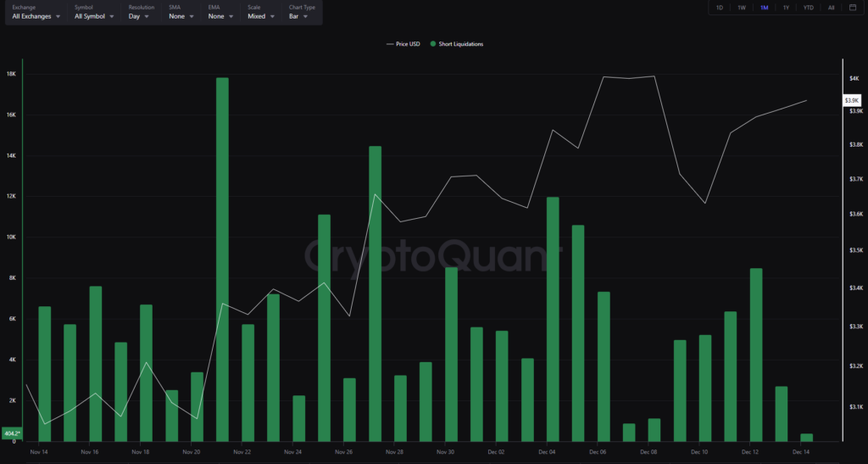This screenshot has width=868, height=464.
Task: Click the $3.1K right axis label
Action: point(856,407)
